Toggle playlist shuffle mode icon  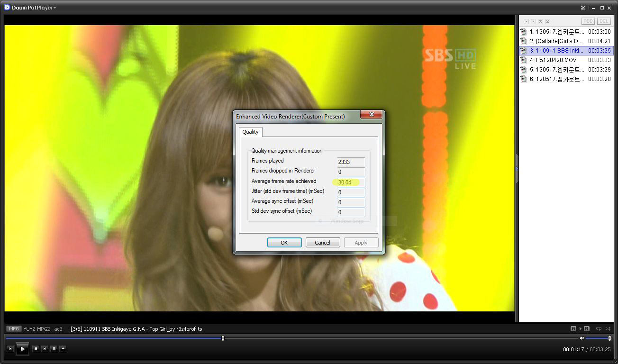[608, 328]
